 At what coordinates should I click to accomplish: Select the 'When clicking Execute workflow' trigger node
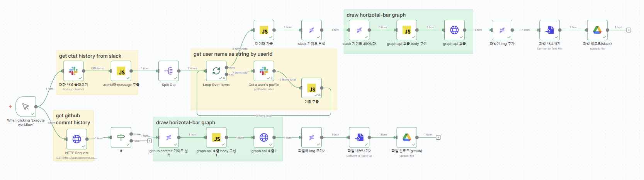[x=25, y=107]
